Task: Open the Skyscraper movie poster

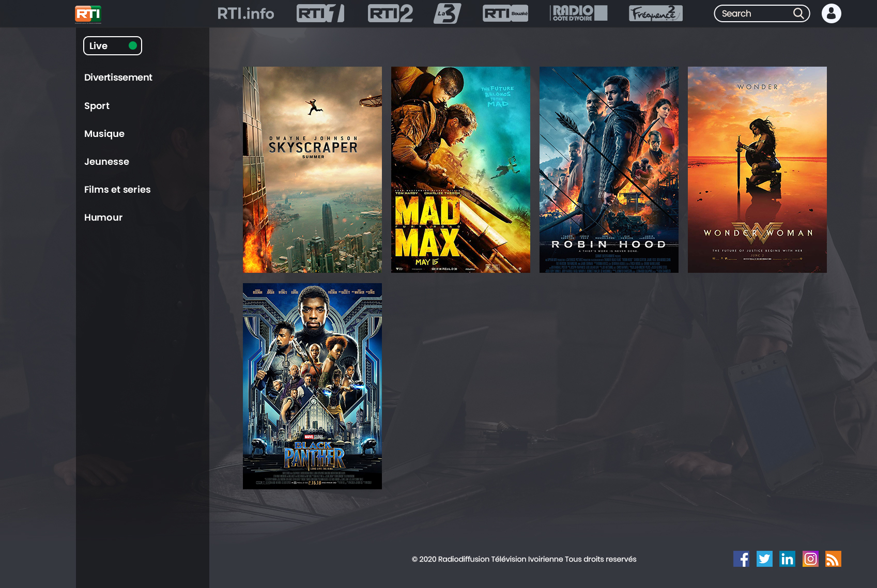Action: (312, 169)
